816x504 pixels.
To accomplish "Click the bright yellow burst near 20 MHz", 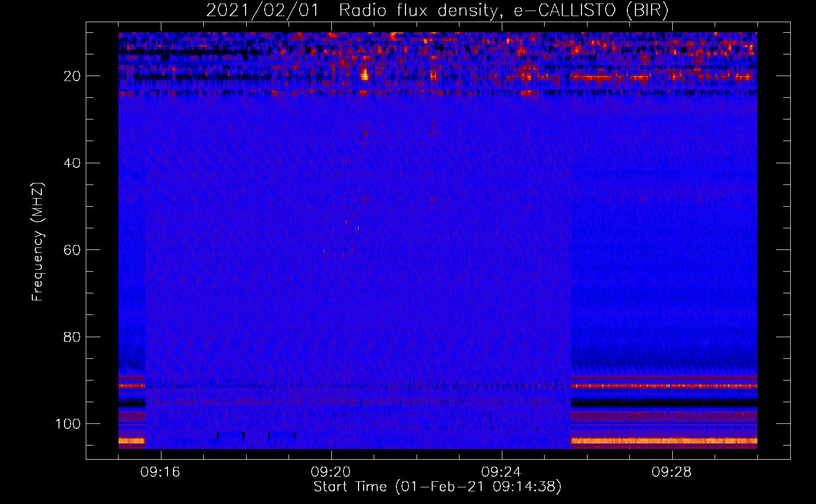I will click(x=365, y=76).
